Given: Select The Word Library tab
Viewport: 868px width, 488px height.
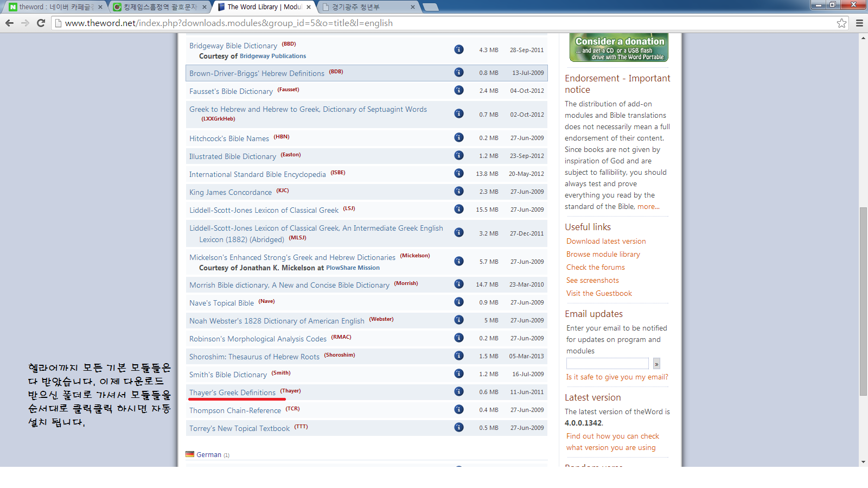Looking at the screenshot, I should pyautogui.click(x=264, y=7).
